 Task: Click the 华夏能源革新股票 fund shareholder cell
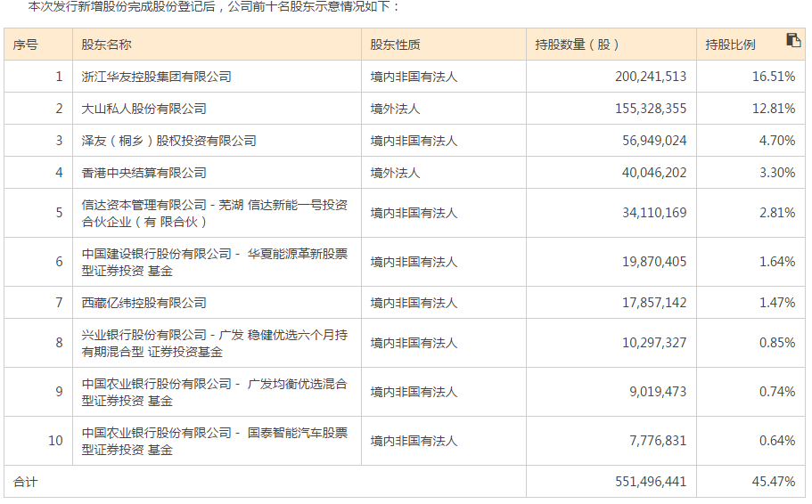(215, 263)
